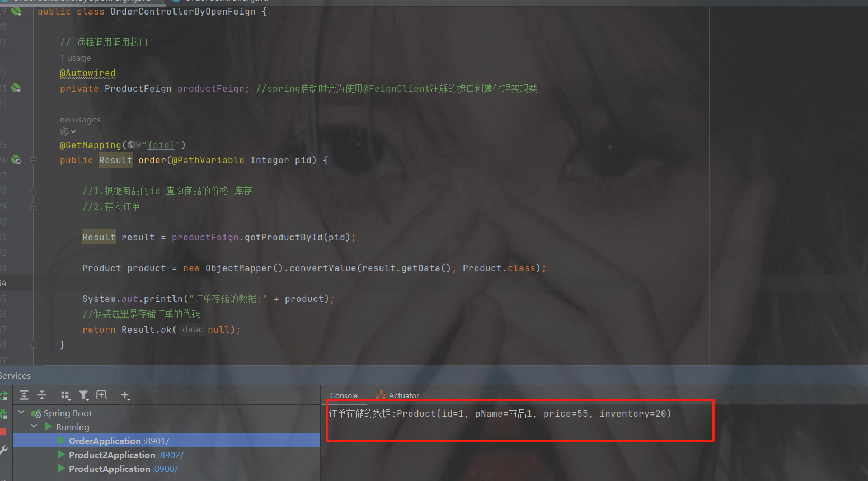Click the Running group play icon
868x481 pixels.
[49, 427]
